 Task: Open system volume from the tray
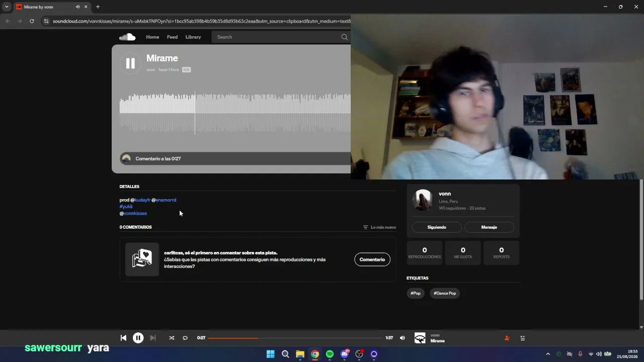tap(599, 354)
